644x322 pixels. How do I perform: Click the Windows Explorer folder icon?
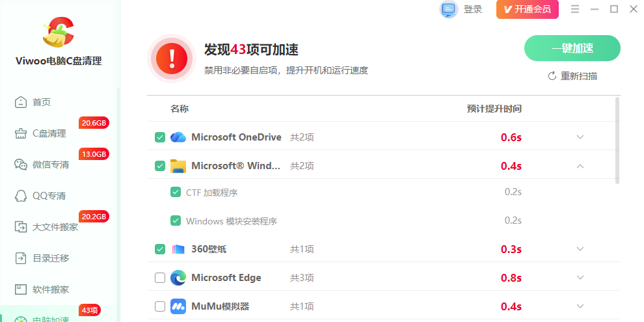[x=178, y=166]
